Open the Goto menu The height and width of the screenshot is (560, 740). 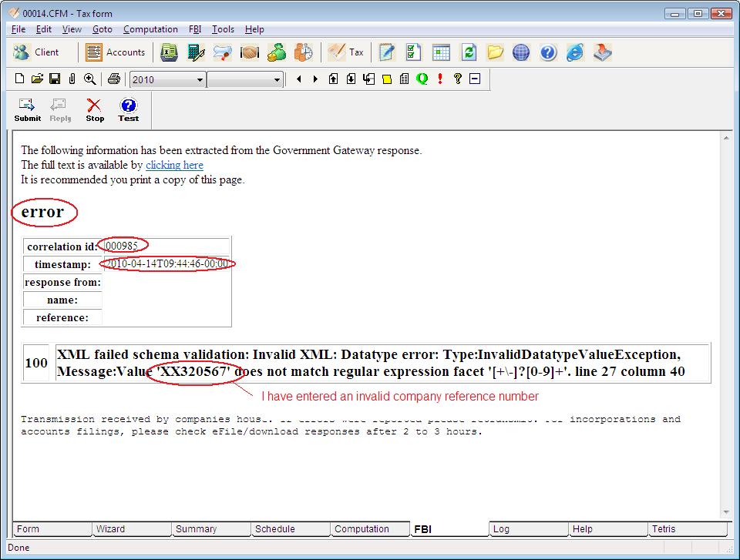click(103, 29)
